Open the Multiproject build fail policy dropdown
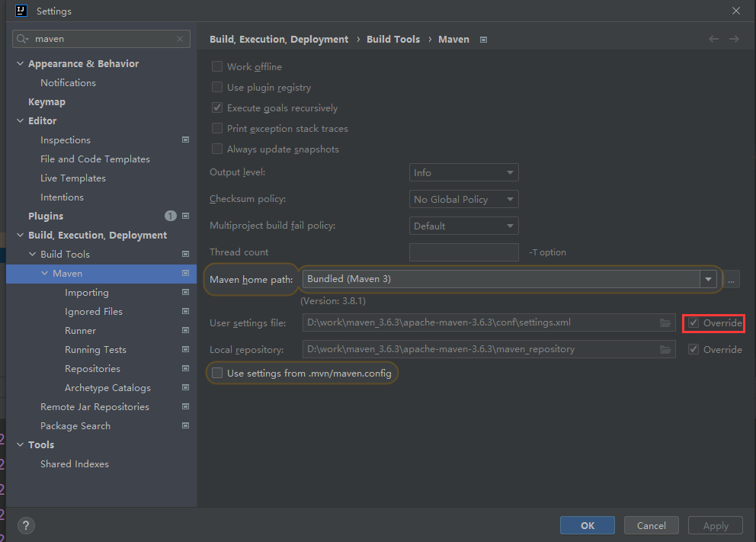The image size is (756, 542). pos(464,226)
